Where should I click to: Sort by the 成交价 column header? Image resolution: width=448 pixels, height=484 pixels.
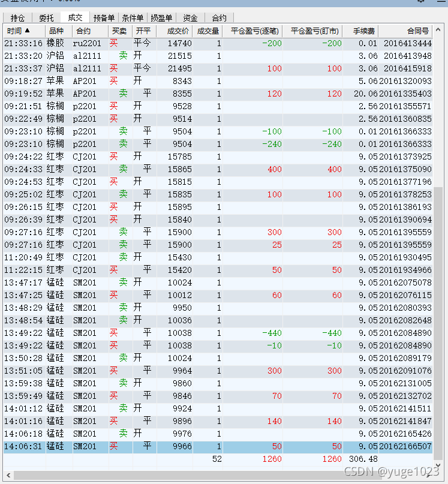(x=175, y=31)
